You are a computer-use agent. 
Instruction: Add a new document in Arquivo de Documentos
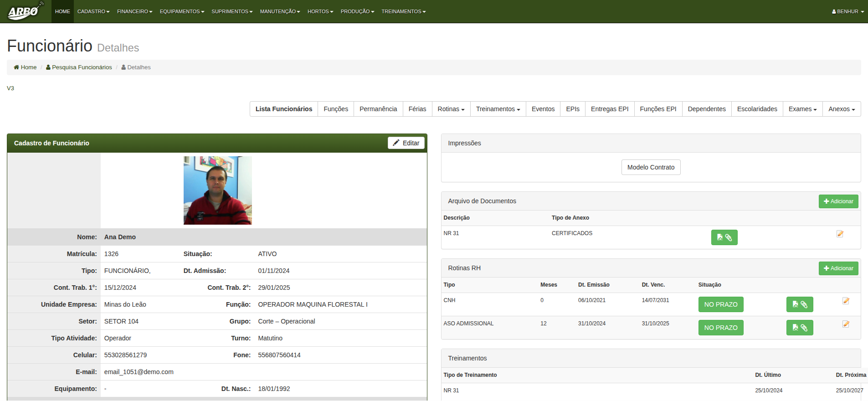838,201
